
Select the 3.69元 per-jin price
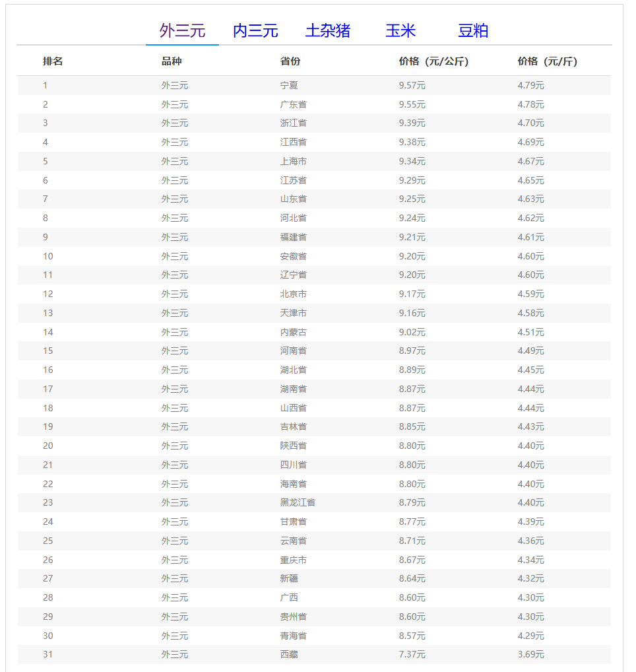coord(530,654)
